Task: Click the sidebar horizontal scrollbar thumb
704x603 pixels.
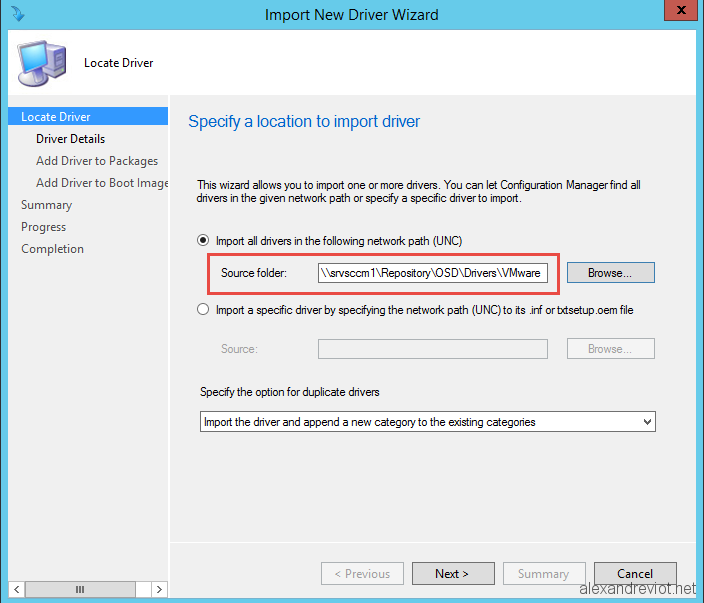Action: (x=80, y=589)
